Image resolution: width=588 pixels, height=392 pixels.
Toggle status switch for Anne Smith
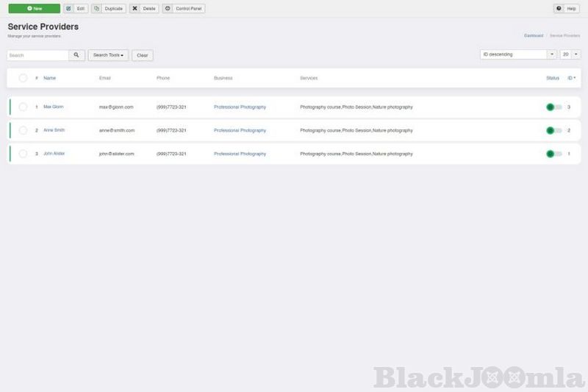pyautogui.click(x=553, y=131)
